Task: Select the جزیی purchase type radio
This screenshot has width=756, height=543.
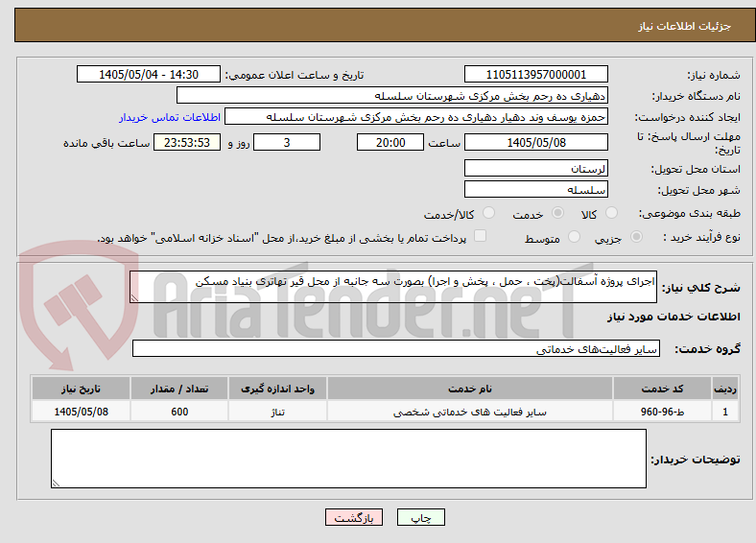Action: click(x=636, y=236)
